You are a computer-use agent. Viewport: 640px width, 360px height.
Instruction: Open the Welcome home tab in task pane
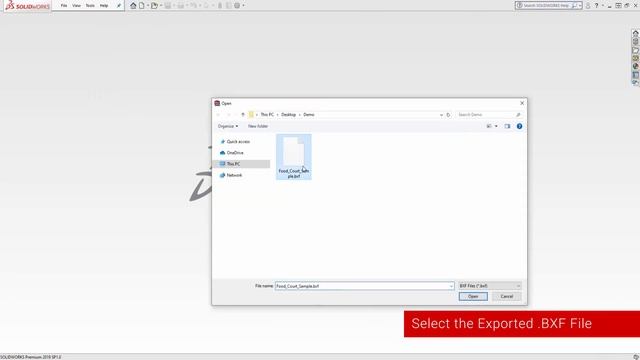coord(636,33)
